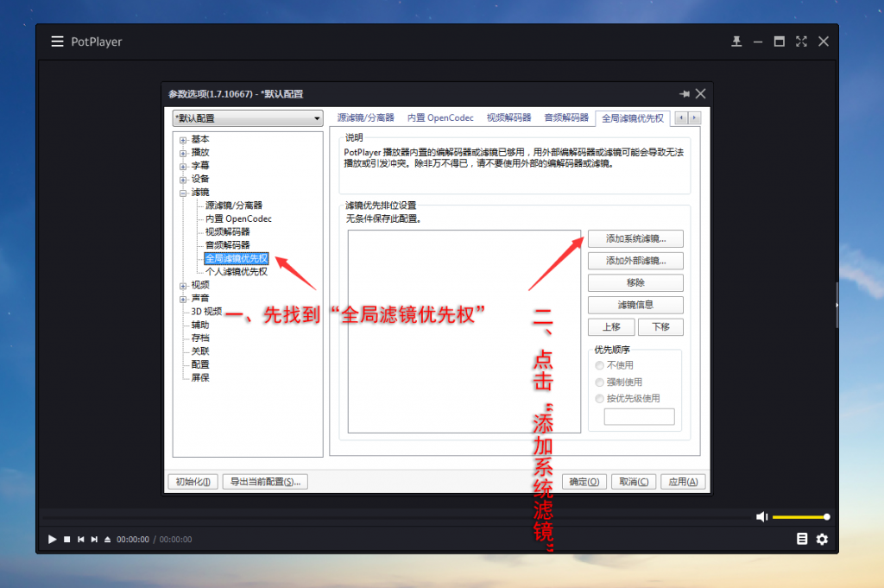Click the 添加系统滤镜 button
Image resolution: width=884 pixels, height=588 pixels.
635,239
